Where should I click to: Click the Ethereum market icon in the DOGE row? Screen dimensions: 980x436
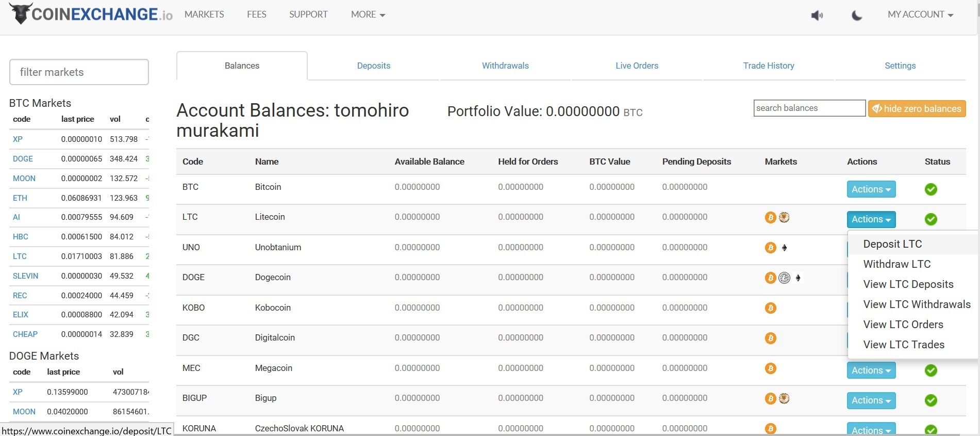(798, 278)
